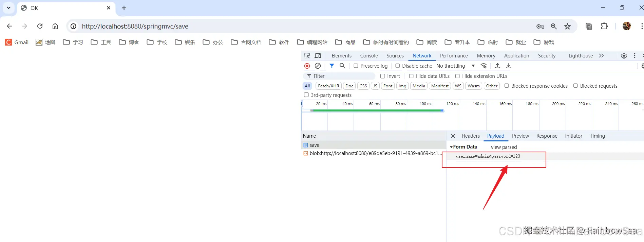Click the browser forward arrow
Screen dimensions: 644x242
click(24, 26)
